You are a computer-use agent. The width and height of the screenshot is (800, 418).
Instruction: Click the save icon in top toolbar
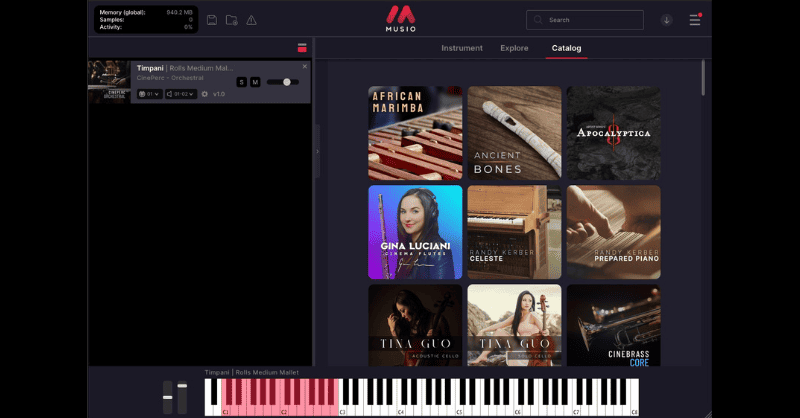tap(212, 20)
